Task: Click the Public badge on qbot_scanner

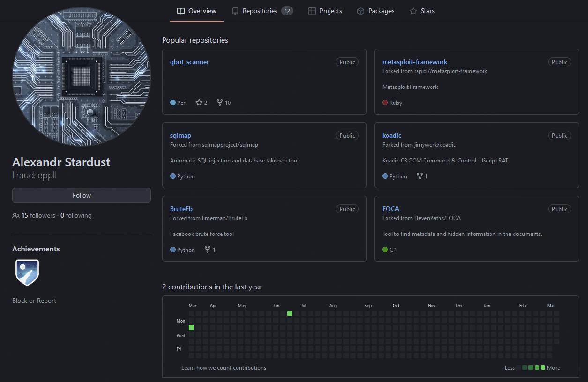Action: pyautogui.click(x=347, y=62)
